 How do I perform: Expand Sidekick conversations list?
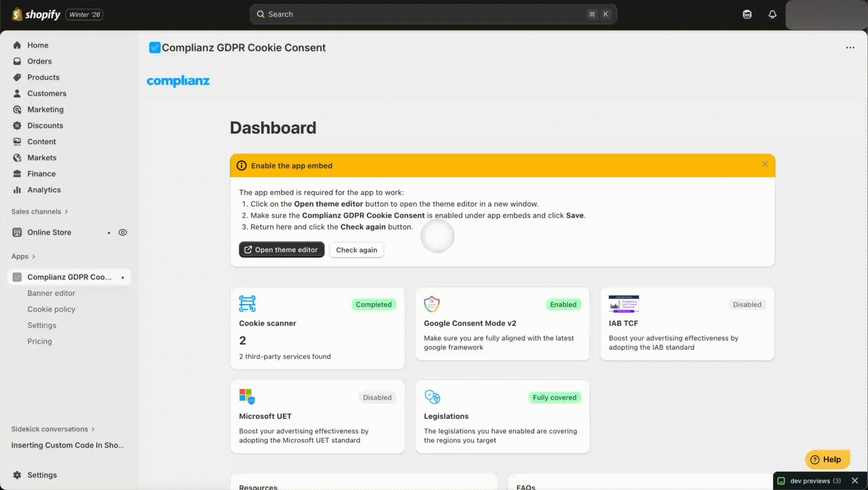click(53, 429)
